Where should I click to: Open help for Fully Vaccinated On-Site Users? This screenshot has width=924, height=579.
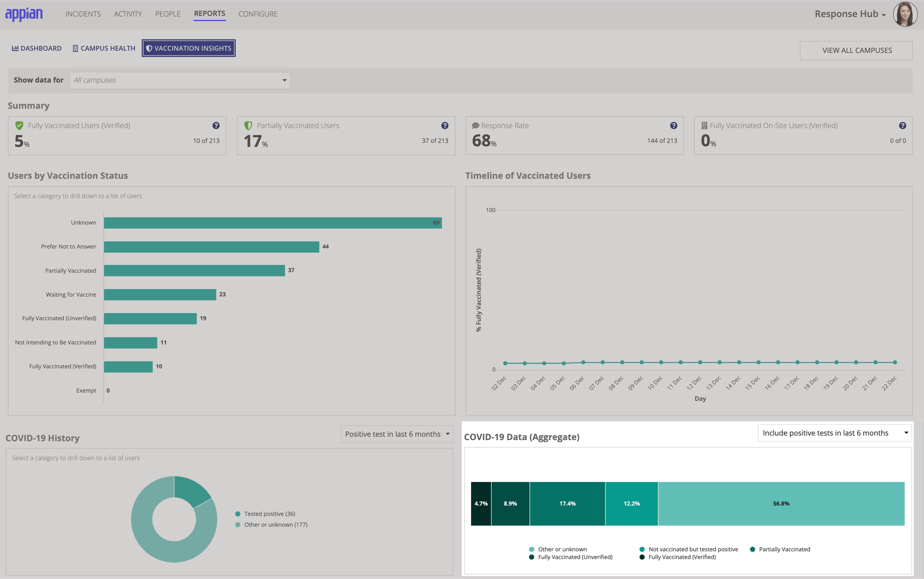[x=902, y=126]
